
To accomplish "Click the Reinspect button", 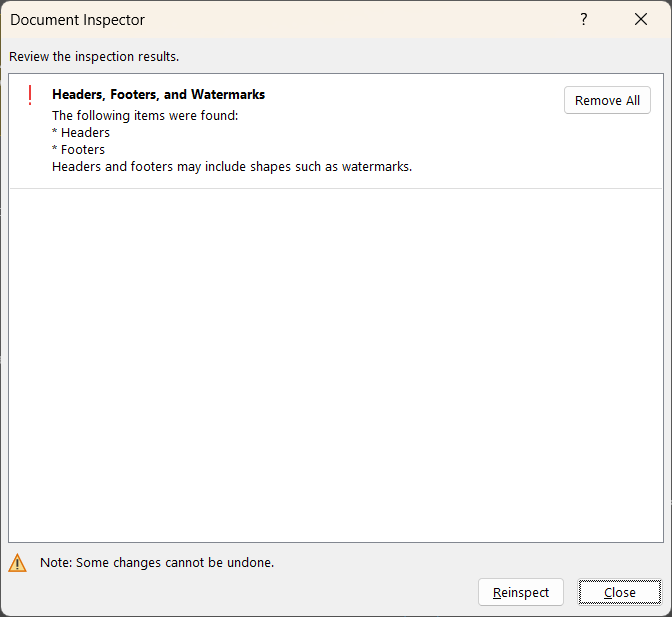I will click(x=521, y=592).
